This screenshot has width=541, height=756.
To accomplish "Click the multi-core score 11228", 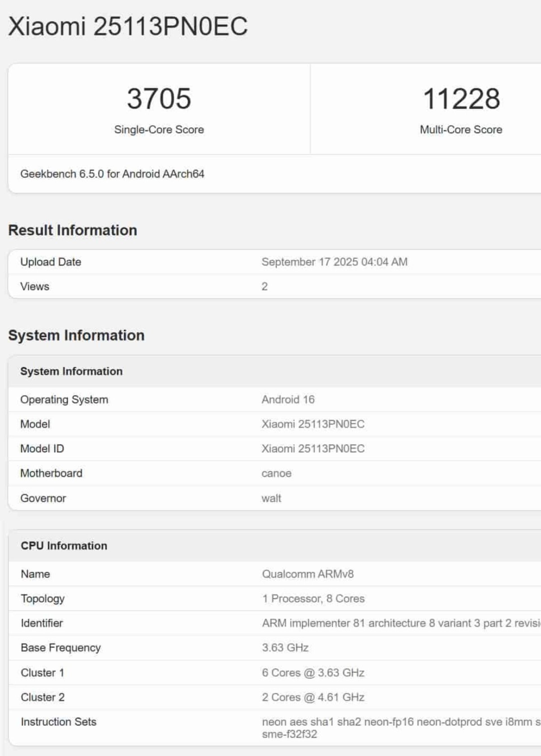I will coord(461,99).
